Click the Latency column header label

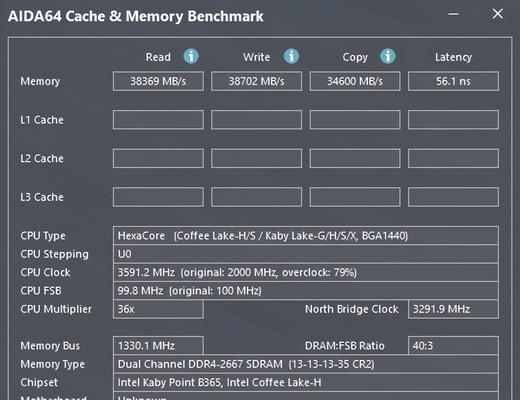[453, 57]
